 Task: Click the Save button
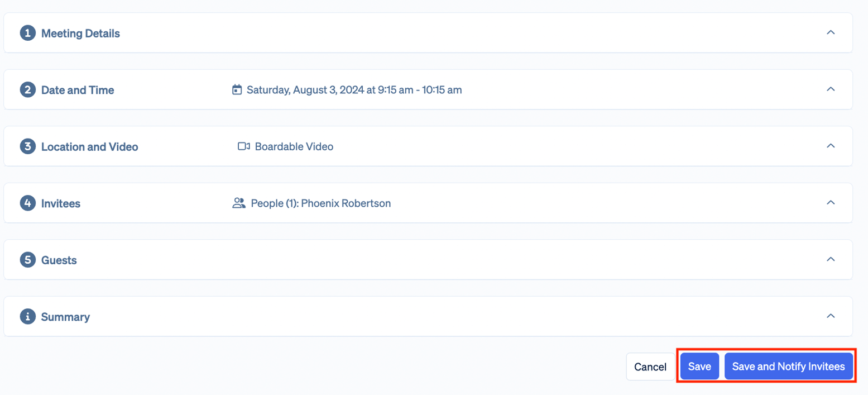[x=699, y=366]
